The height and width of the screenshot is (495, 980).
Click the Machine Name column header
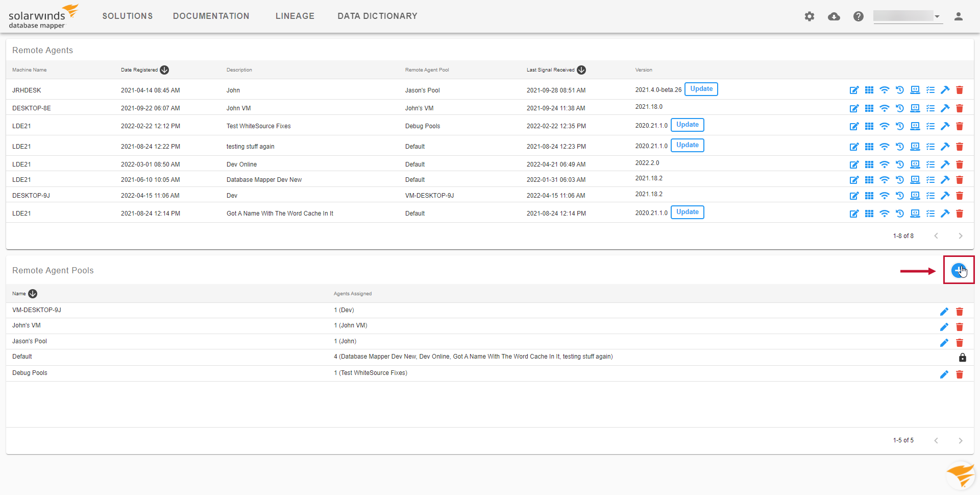(30, 70)
